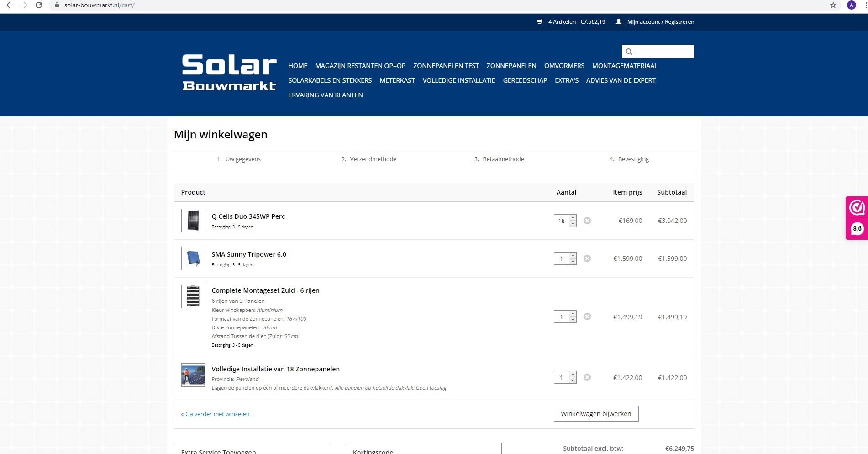Open Volledige Installatie van 18 Zonnepanelen link
The height and width of the screenshot is (454, 868).
275,369
